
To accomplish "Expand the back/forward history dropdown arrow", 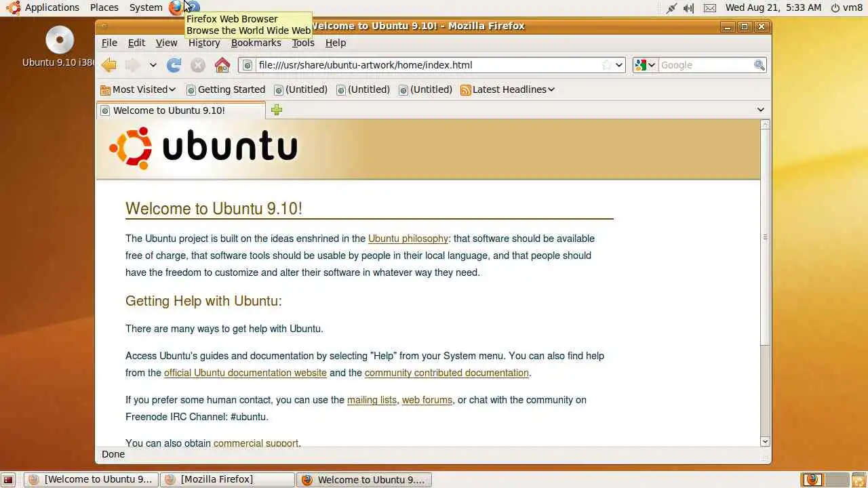I will coord(153,65).
